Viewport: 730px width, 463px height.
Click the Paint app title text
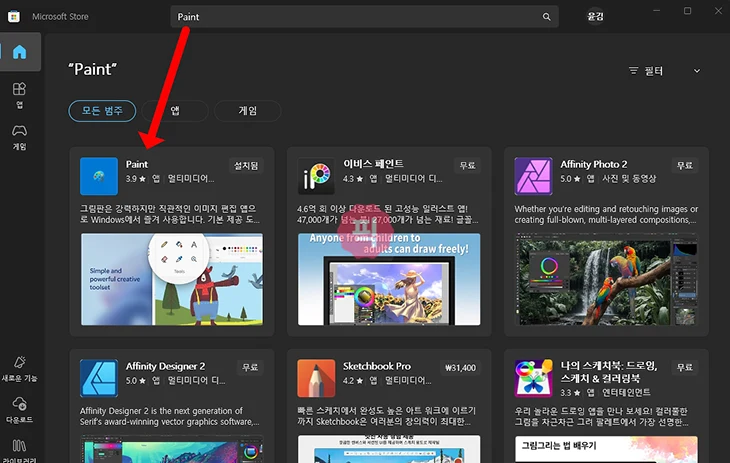(x=137, y=164)
